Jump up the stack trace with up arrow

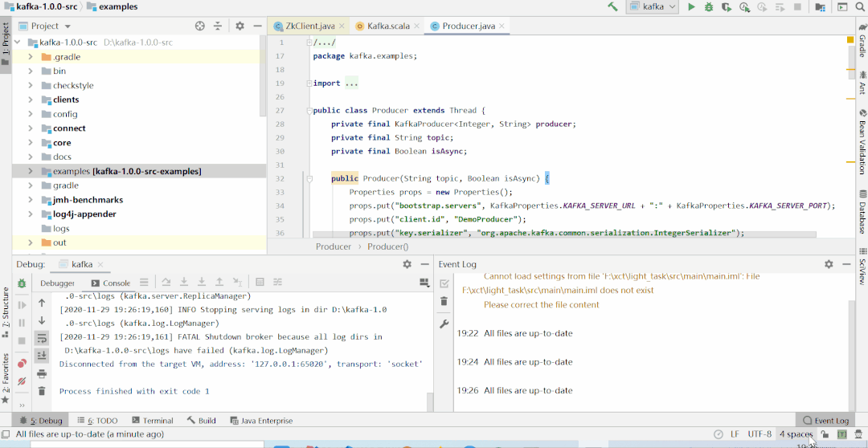tap(42, 303)
